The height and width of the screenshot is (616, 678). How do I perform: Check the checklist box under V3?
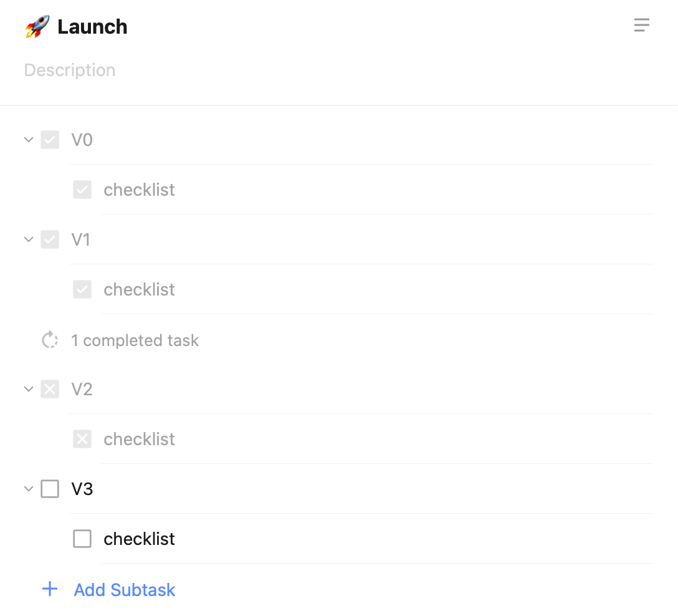(82, 539)
